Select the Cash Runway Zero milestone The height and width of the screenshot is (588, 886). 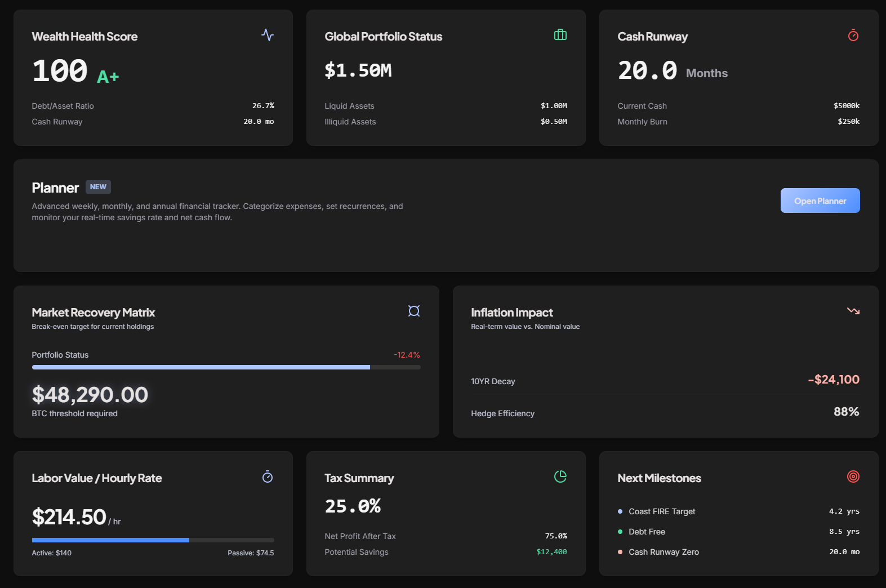pyautogui.click(x=664, y=552)
